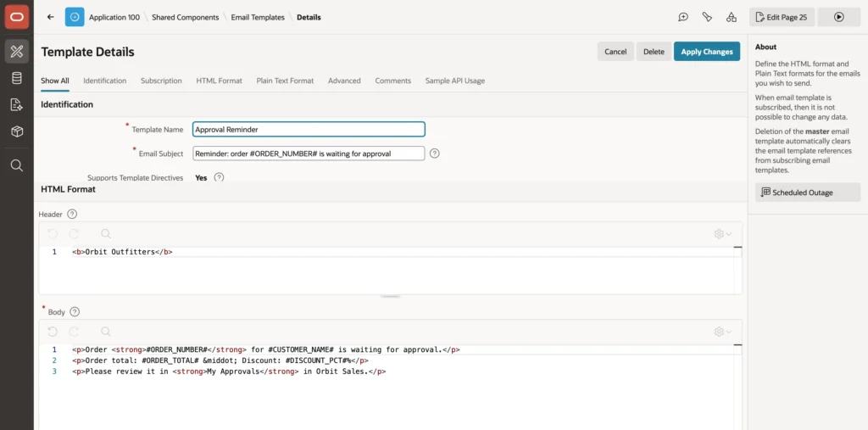This screenshot has width=868, height=430.
Task: Switch to the Plain Text Format tab
Action: click(x=285, y=81)
